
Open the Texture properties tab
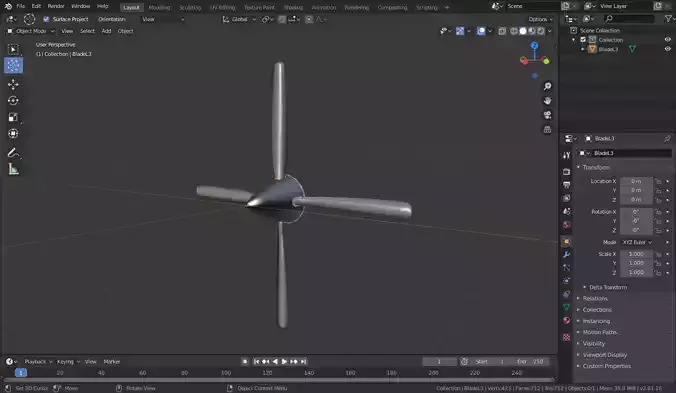pyautogui.click(x=566, y=337)
